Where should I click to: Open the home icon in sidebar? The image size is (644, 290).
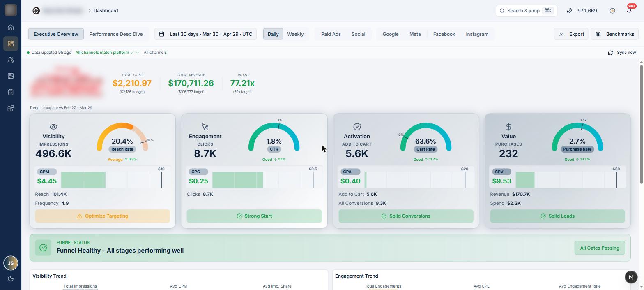(x=11, y=28)
